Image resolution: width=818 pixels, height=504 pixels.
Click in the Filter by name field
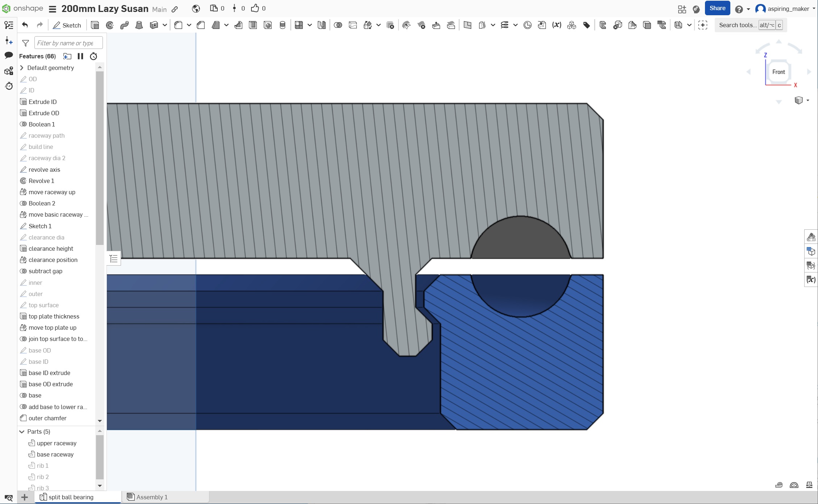(68, 43)
